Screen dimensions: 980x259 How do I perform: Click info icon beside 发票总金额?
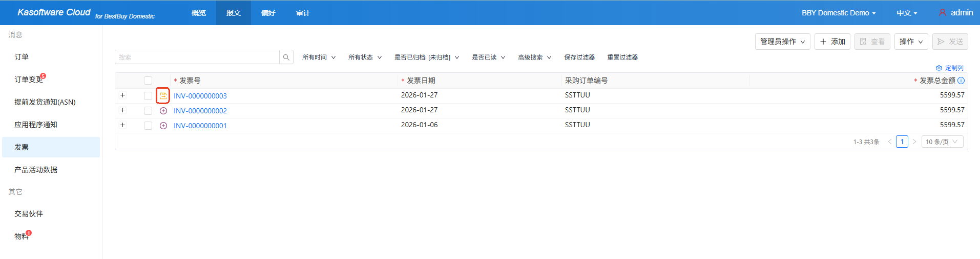[961, 81]
